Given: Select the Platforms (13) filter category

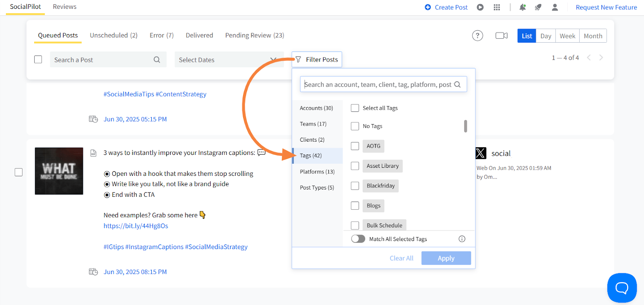Looking at the screenshot, I should point(317,172).
